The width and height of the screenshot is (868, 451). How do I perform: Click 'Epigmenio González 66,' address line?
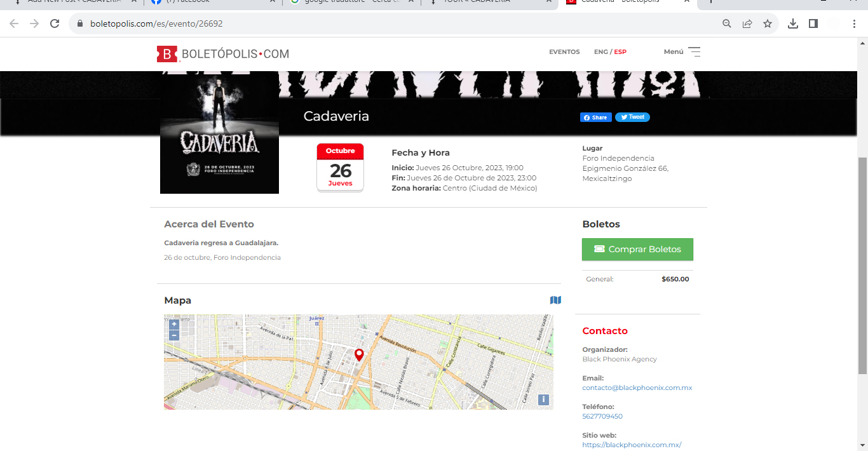625,168
